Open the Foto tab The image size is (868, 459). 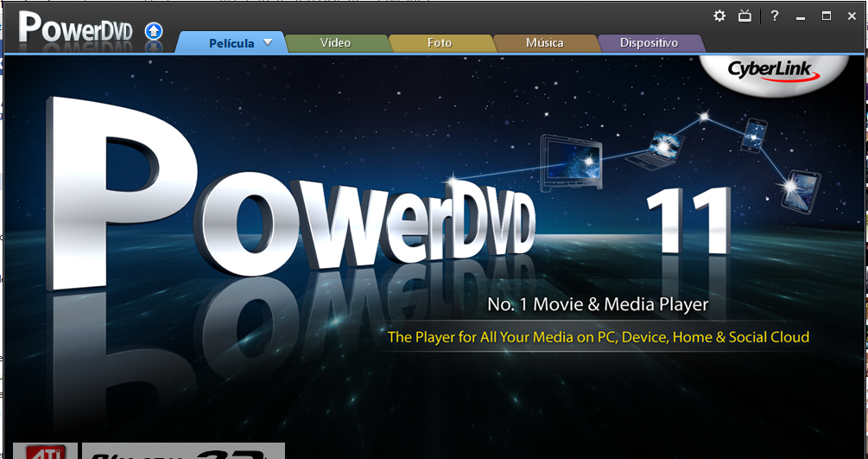440,42
